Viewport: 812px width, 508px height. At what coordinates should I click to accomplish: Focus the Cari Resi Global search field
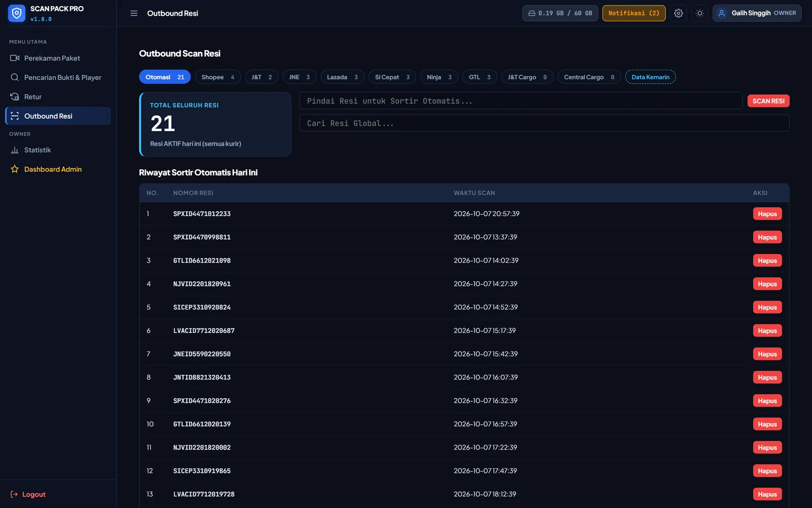[545, 123]
